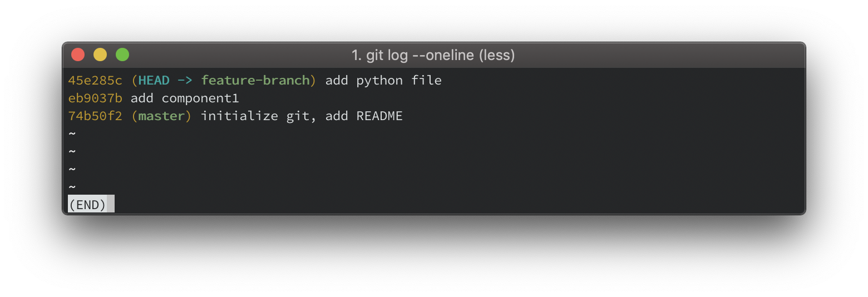The height and width of the screenshot is (297, 868).
Task: Click the word README in the third commit
Action: [x=379, y=116]
